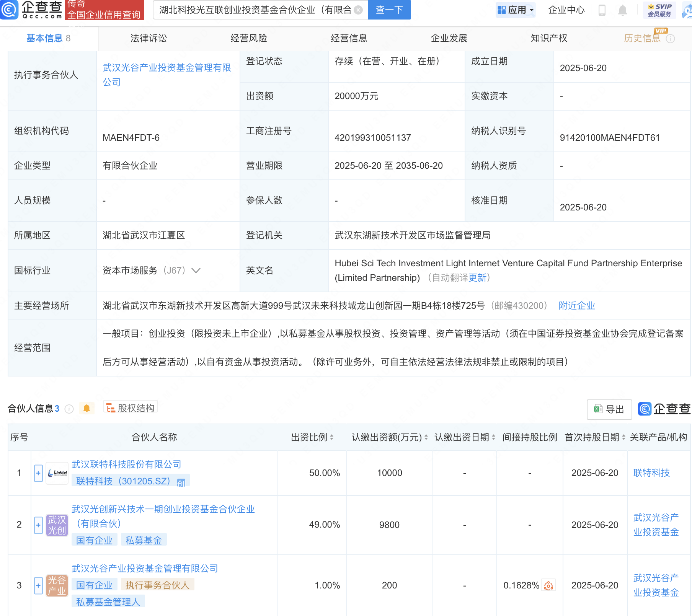The width and height of the screenshot is (692, 616).
Task: Open executive partner 武汉光谷产业投资基金管理有限公司 link
Action: click(x=167, y=75)
